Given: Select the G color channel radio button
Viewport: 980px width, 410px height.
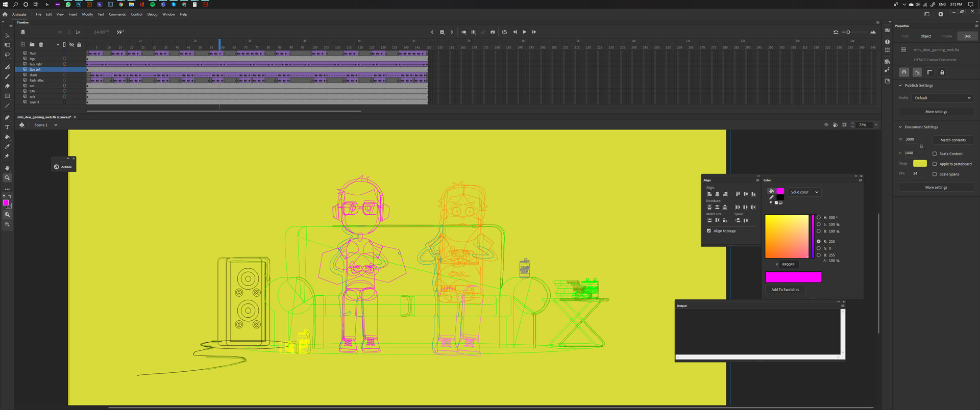Looking at the screenshot, I should [819, 248].
